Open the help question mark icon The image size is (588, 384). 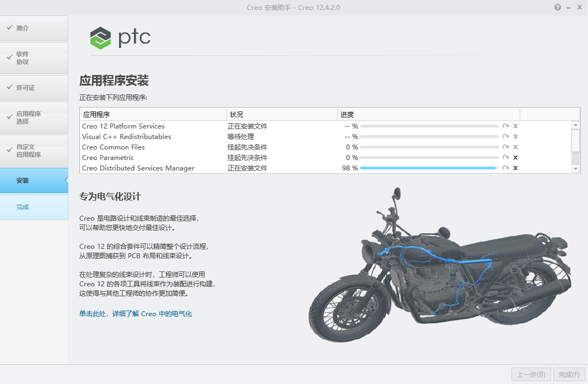coord(558,7)
